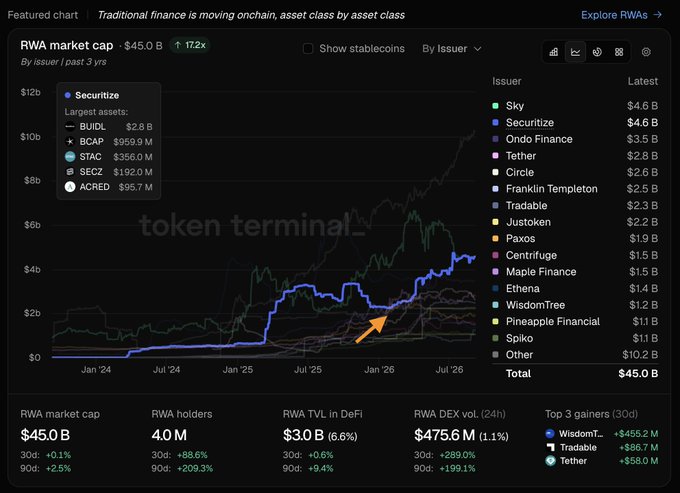Image resolution: width=680 pixels, height=493 pixels.
Task: Click the Tether name in issuer legend
Action: coord(521,155)
